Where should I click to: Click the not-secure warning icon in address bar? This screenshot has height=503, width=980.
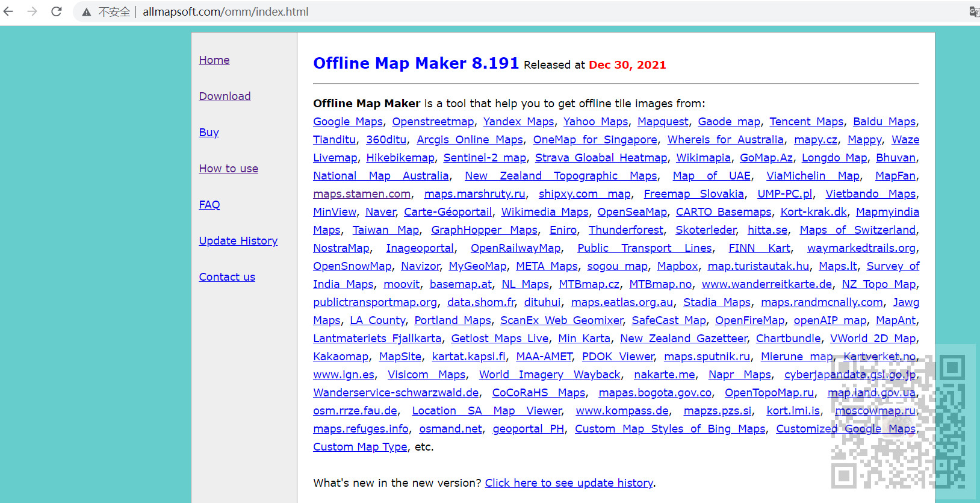point(87,12)
